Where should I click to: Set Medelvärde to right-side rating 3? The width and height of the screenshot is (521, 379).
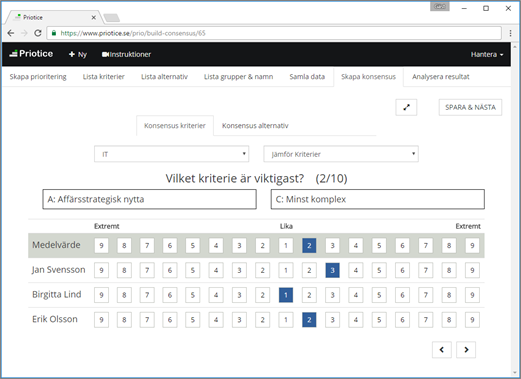coord(332,246)
